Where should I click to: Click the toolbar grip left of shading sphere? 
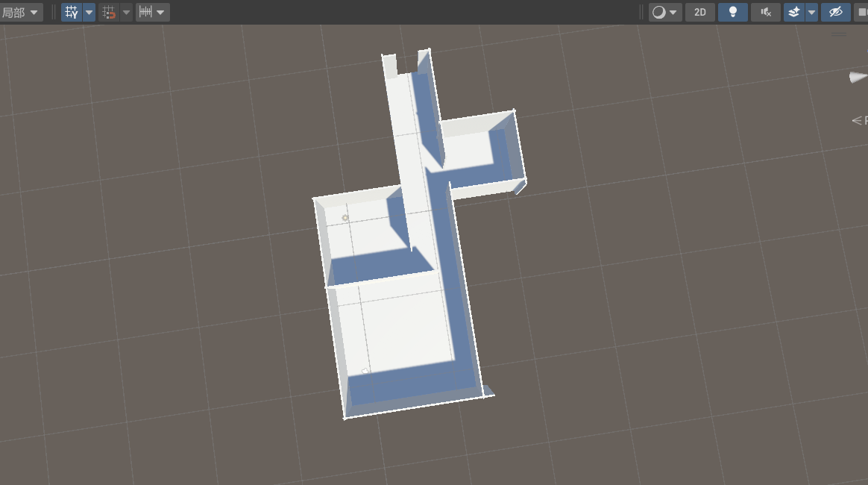641,12
